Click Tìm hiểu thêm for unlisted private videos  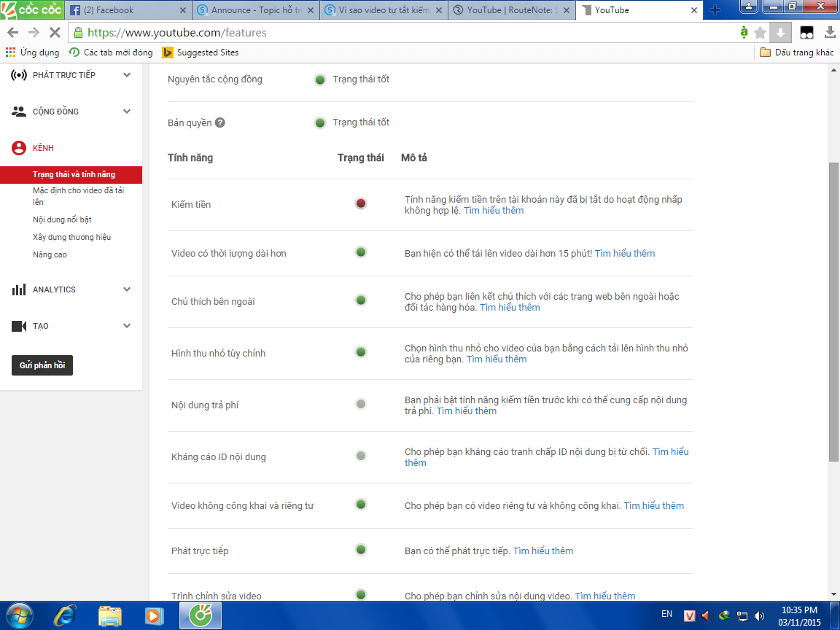(653, 506)
